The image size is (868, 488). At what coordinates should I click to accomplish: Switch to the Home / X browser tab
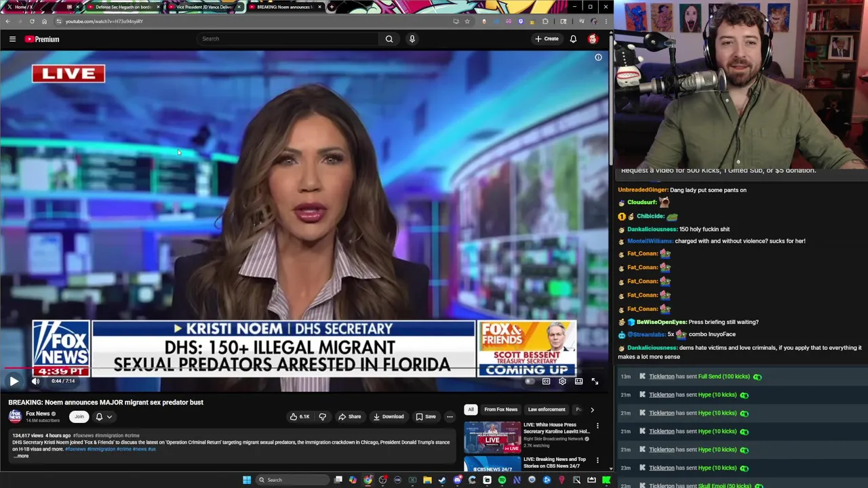[x=42, y=7]
